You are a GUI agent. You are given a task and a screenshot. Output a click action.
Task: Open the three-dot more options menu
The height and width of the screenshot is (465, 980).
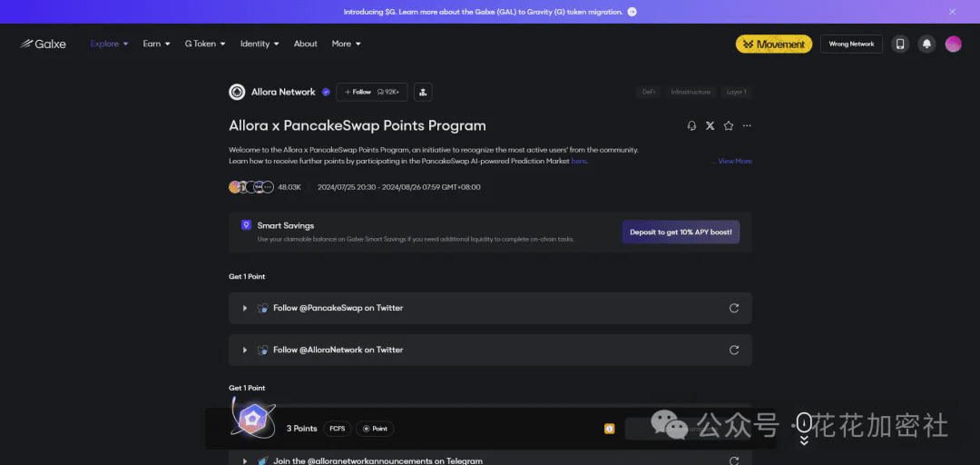[x=747, y=126]
